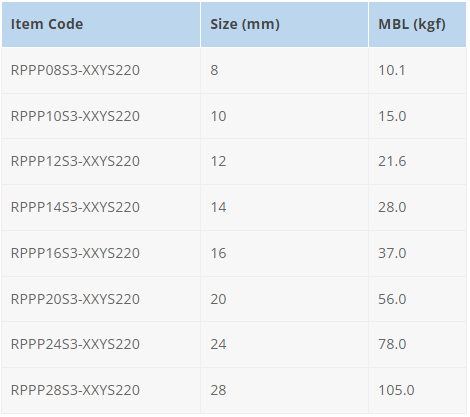Screen dimensions: 470x417
Task: Select item code RPPP20S3-XXYS220
Action: (x=75, y=299)
